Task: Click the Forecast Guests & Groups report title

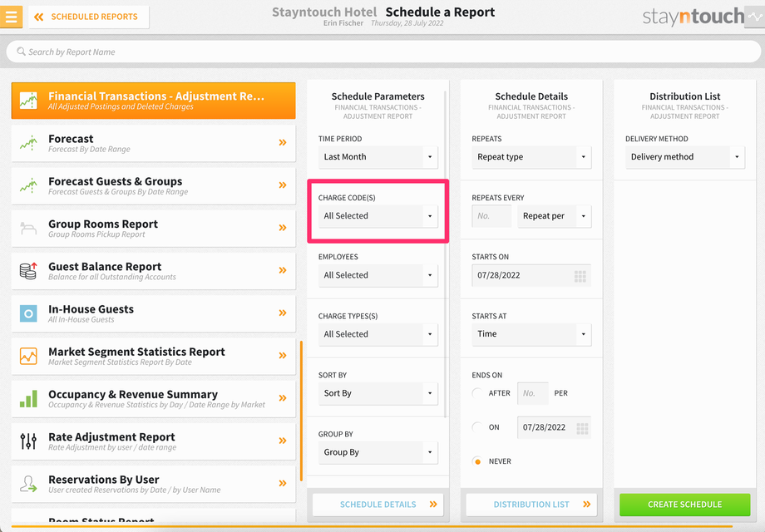Action: pyautogui.click(x=115, y=181)
